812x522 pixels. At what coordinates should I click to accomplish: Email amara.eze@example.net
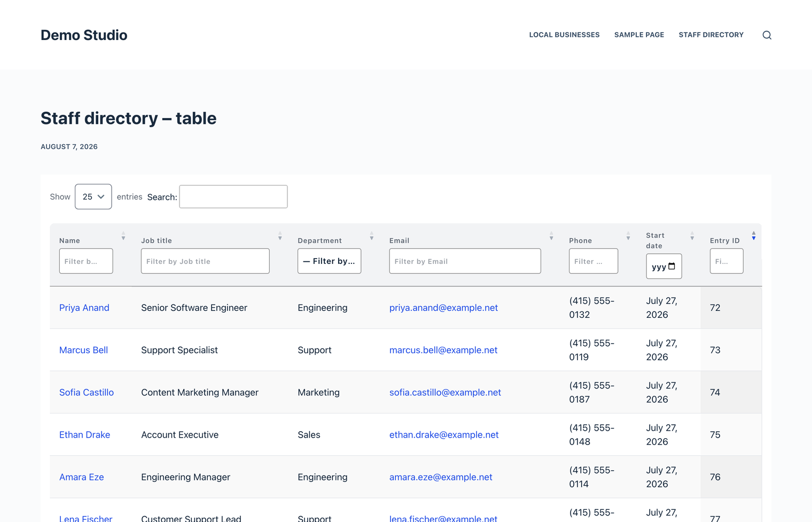tap(441, 477)
